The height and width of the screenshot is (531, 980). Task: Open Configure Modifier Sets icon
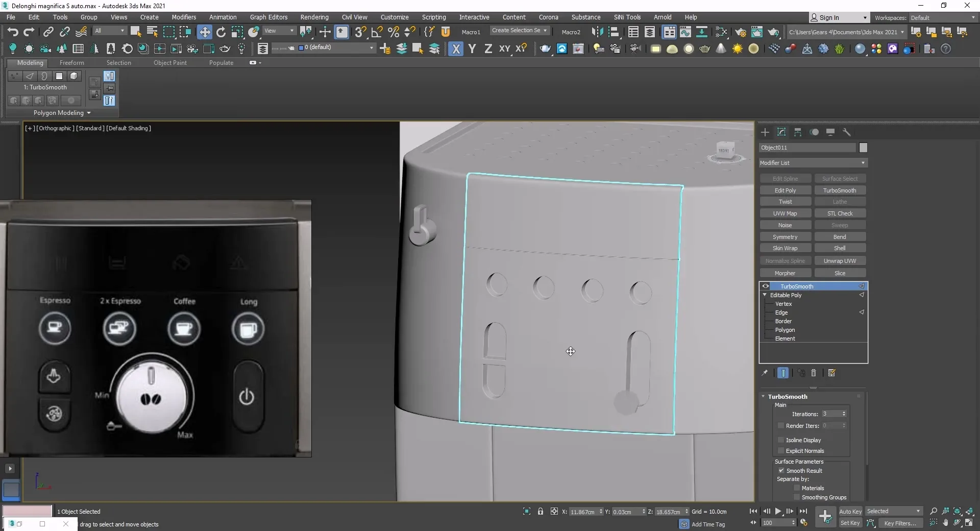click(831, 373)
